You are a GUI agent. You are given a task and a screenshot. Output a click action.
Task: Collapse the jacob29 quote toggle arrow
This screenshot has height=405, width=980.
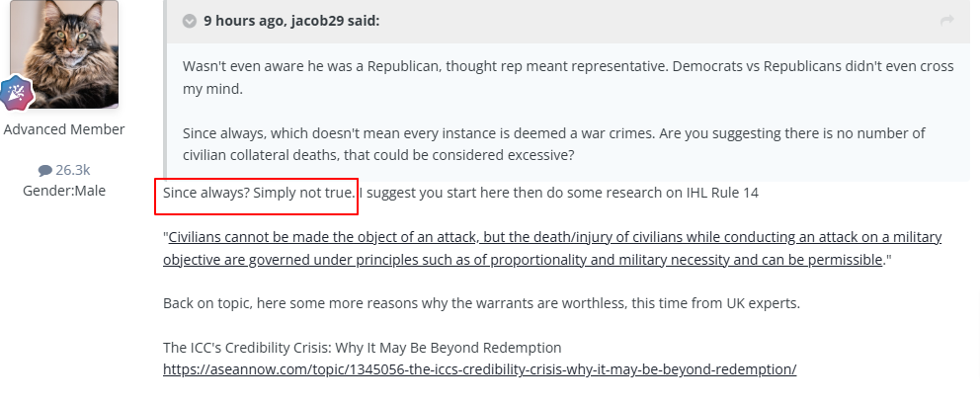[189, 21]
